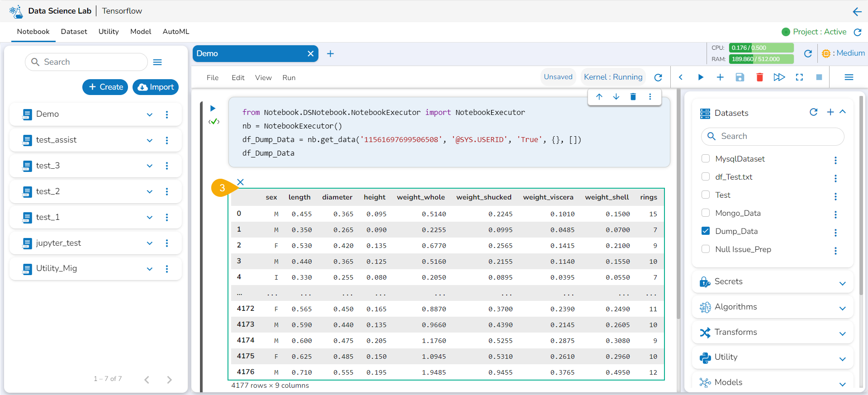Click the save notebook disk icon
Viewport: 868px width, 395px height.
740,77
